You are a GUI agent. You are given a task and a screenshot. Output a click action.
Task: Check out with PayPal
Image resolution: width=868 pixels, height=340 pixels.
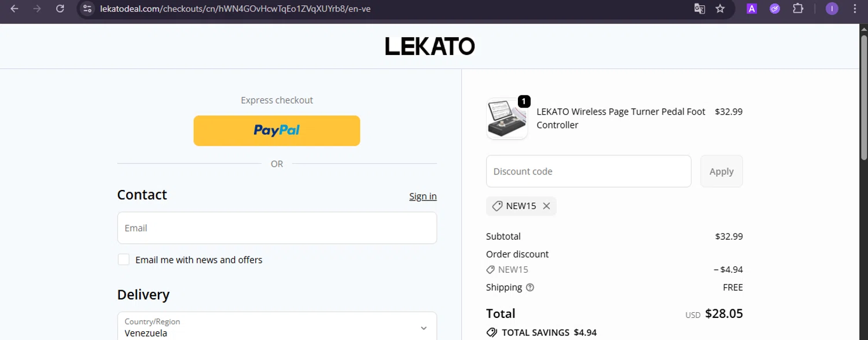(277, 130)
